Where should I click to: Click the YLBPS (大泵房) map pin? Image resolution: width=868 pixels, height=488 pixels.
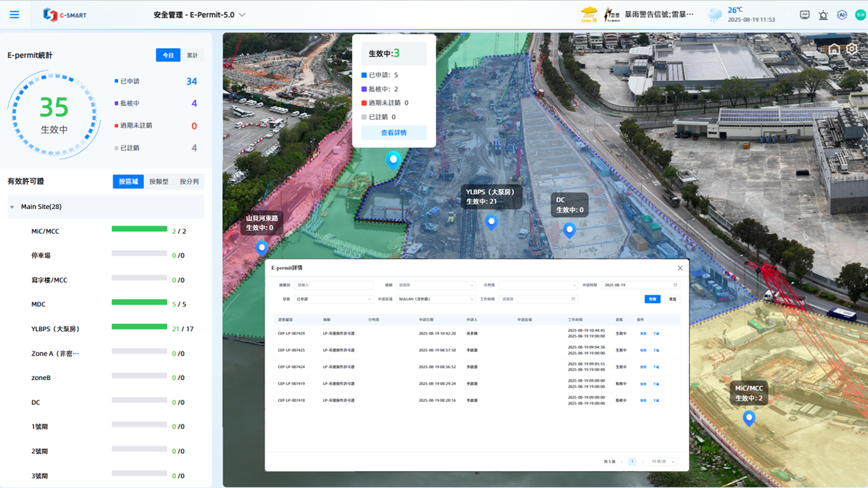pos(491,222)
